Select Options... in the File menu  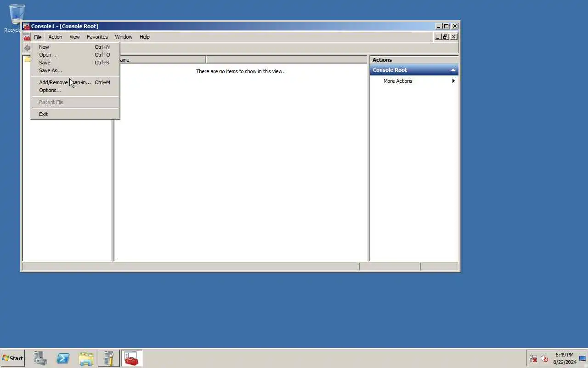(75, 90)
